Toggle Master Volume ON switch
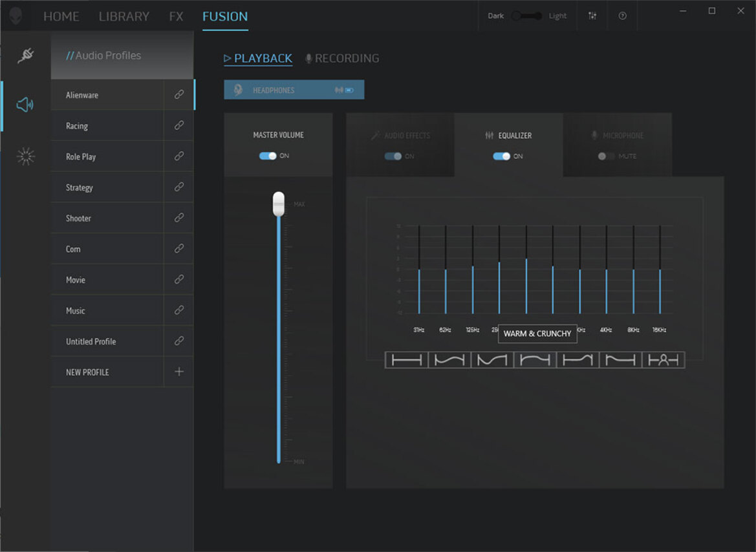Screen dimensions: 756x552 tap(268, 156)
